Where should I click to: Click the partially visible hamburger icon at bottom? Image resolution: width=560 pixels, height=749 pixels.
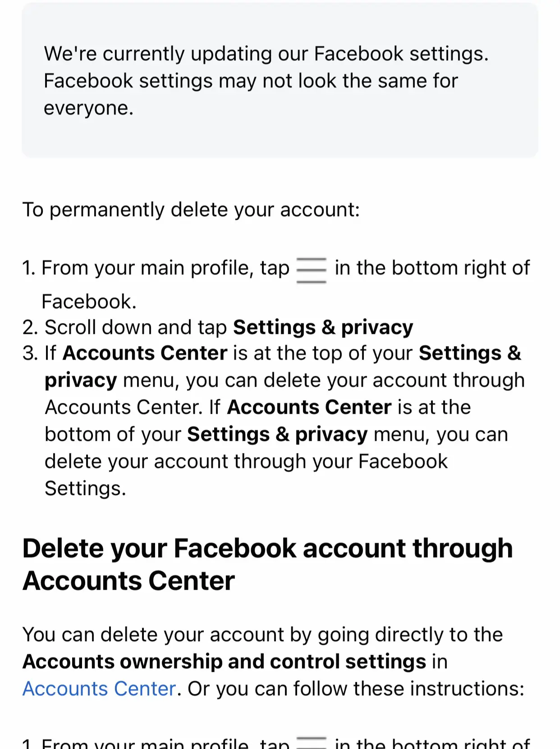point(311,742)
